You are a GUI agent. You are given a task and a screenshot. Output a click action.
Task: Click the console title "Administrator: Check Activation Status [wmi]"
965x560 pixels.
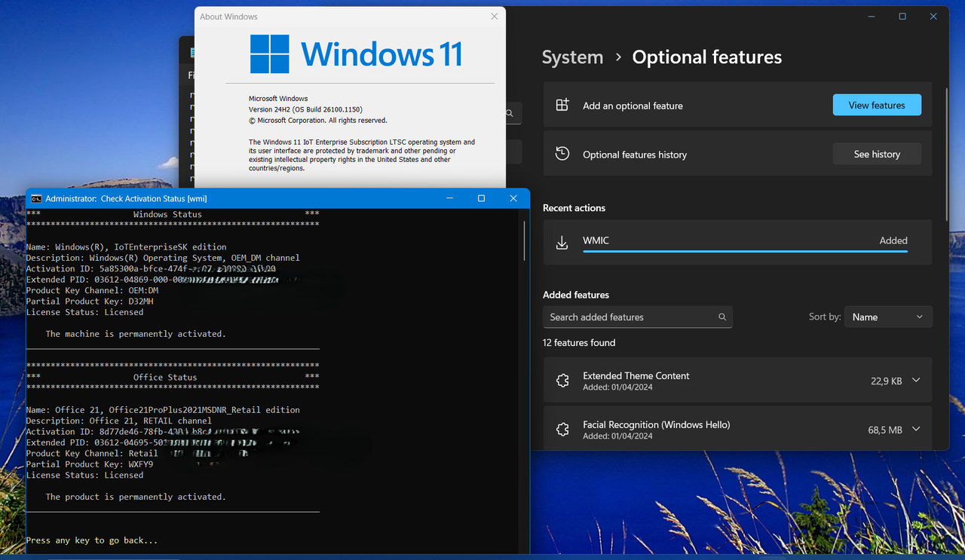(126, 199)
